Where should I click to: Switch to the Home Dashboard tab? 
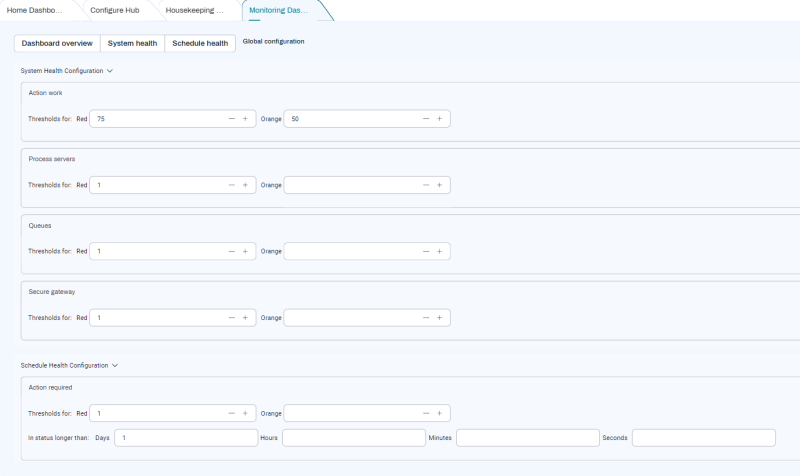pos(35,10)
